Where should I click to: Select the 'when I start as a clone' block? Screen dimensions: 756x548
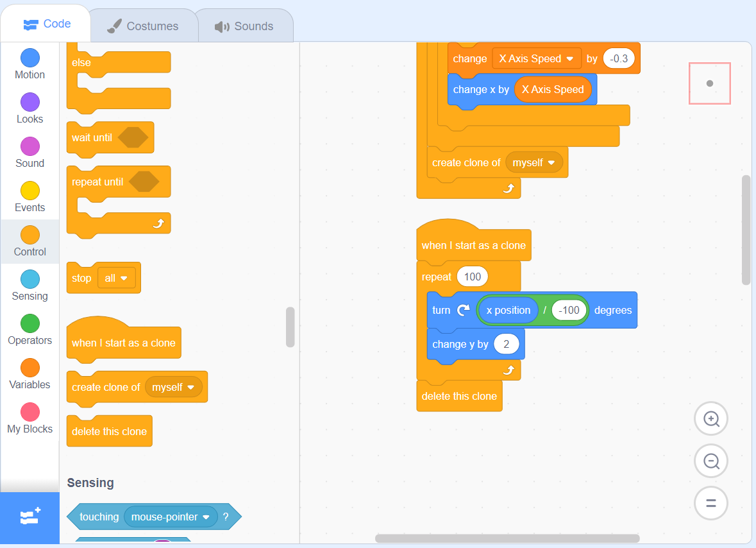point(123,343)
